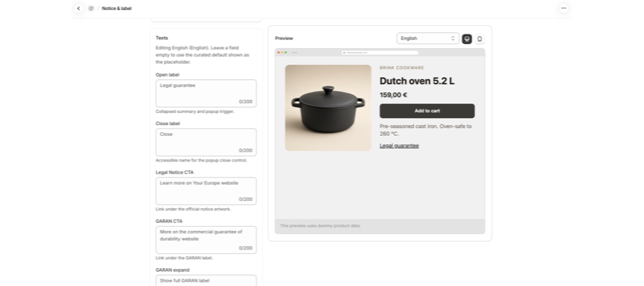
Task: Go back using the header arrow button
Action: tap(79, 8)
